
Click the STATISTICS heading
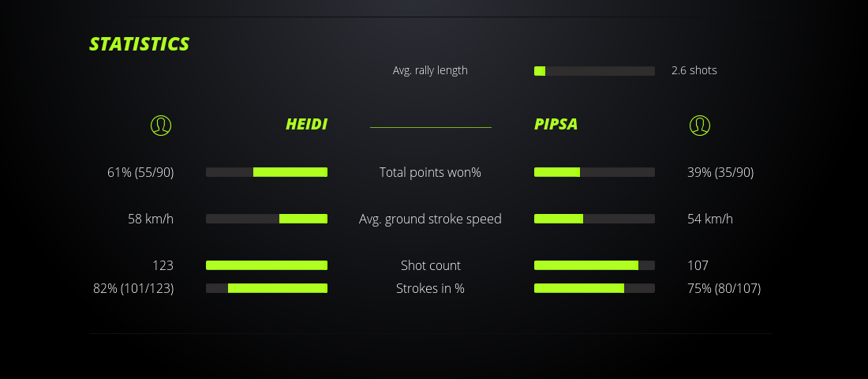pos(139,44)
